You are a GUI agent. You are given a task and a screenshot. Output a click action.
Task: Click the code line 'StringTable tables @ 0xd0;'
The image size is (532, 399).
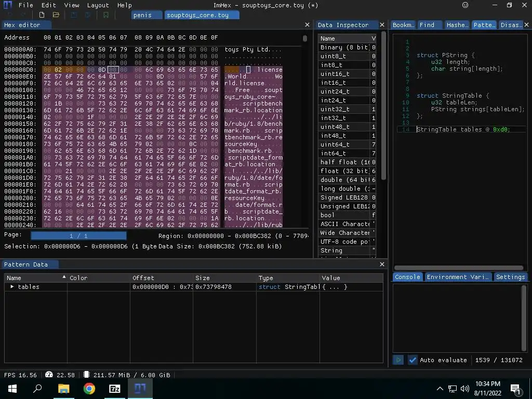(463, 129)
